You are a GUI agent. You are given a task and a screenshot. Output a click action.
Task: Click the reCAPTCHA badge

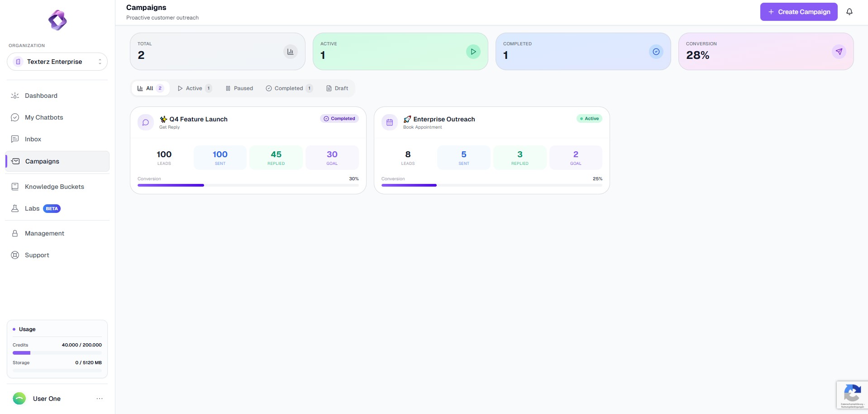[852, 395]
